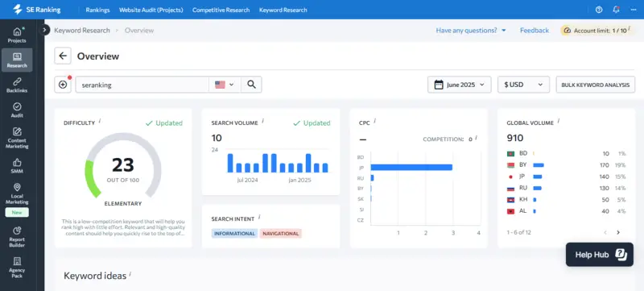Open Research in the sidebar
644x291 pixels.
tap(17, 60)
